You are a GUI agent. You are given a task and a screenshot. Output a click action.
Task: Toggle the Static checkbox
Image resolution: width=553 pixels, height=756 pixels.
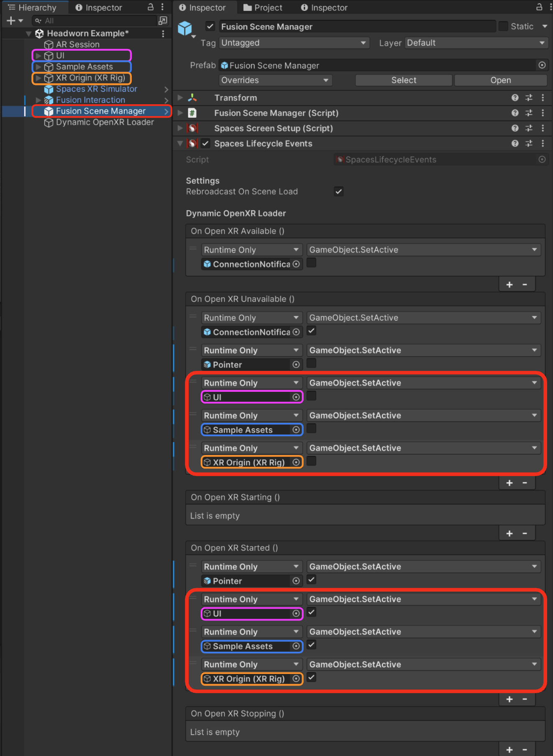coord(503,26)
